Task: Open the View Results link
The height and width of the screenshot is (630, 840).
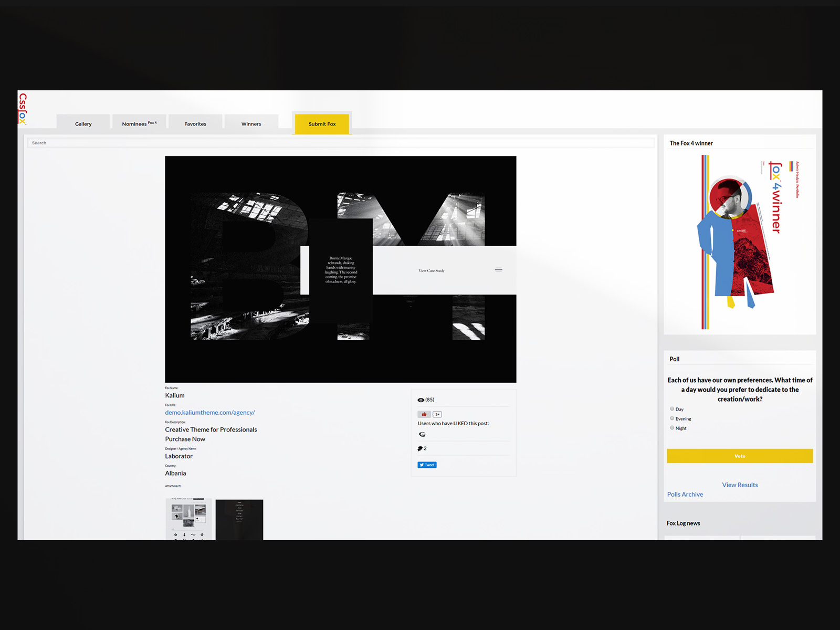Action: click(x=740, y=485)
